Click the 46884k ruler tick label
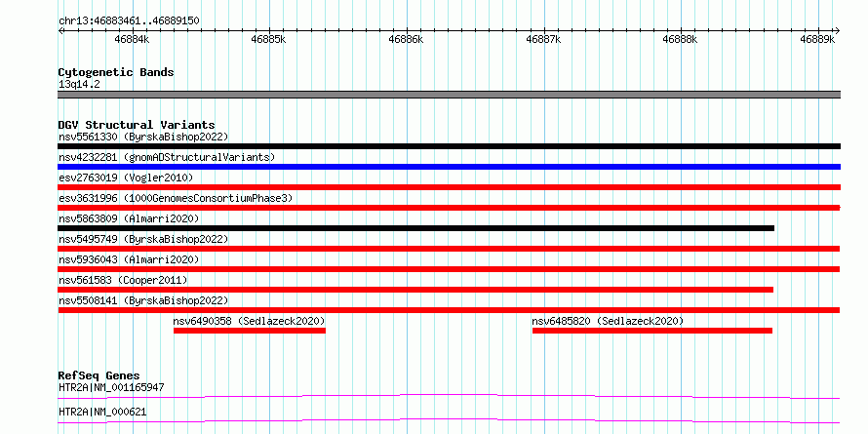Viewport: 868px width, 434px height. [x=132, y=40]
